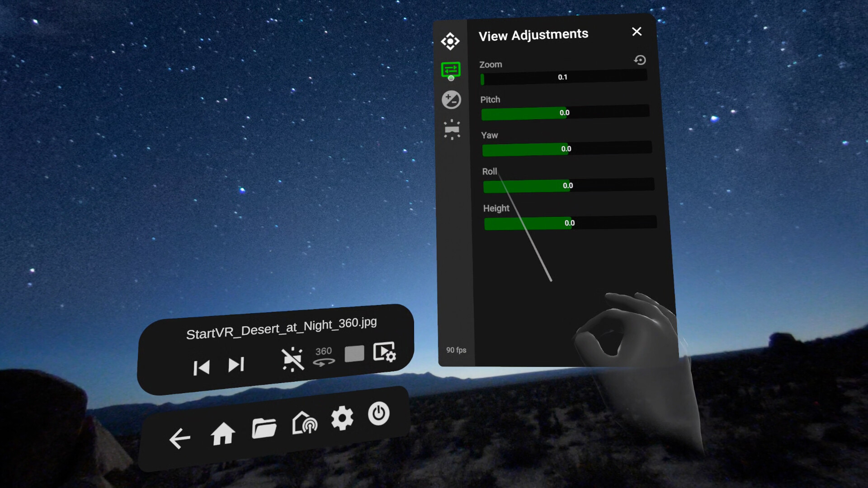
Task: Open the video playback settings icon
Action: 384,352
